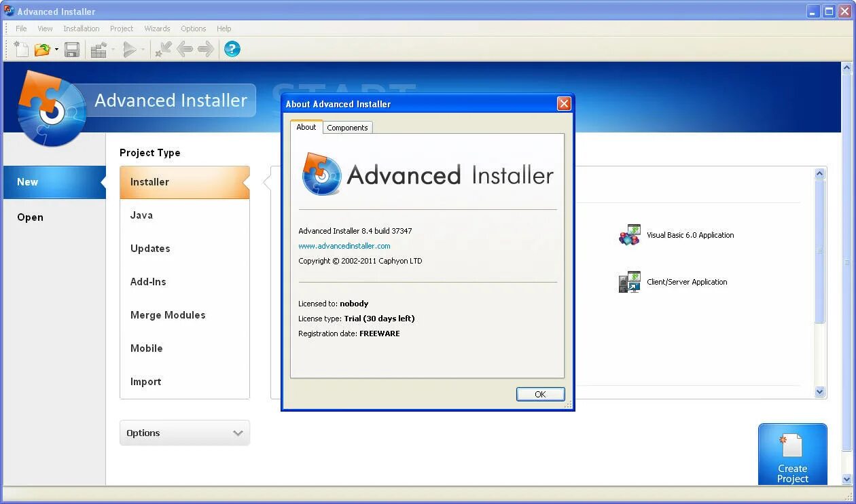The width and height of the screenshot is (856, 504).
Task: Select the New sidebar section
Action: coord(54,182)
